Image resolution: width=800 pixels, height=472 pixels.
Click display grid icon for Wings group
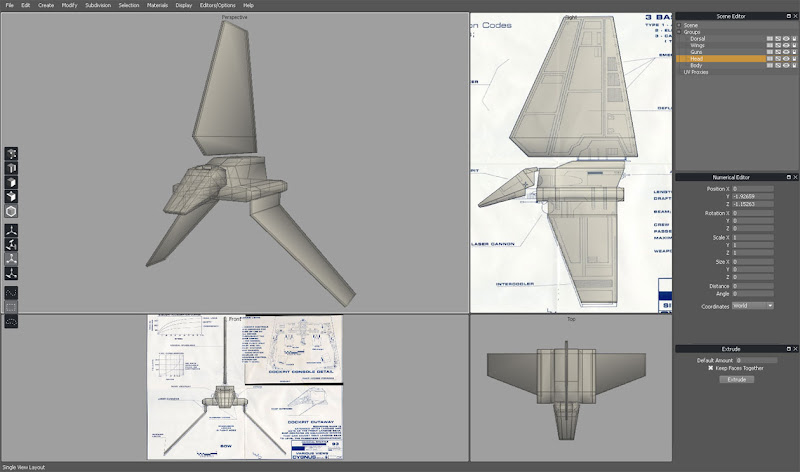(770, 45)
